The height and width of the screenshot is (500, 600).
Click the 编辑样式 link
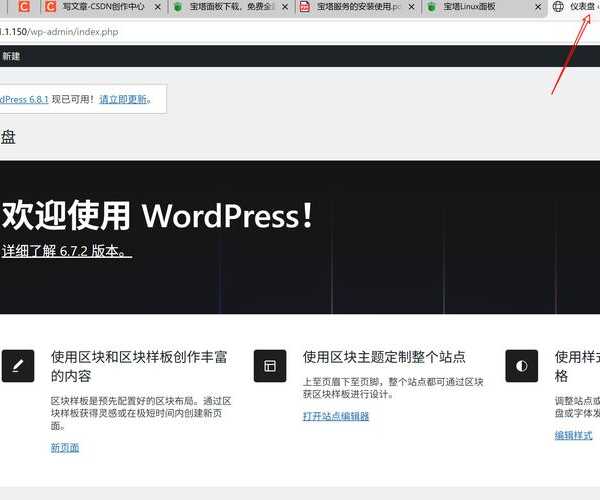point(574,435)
